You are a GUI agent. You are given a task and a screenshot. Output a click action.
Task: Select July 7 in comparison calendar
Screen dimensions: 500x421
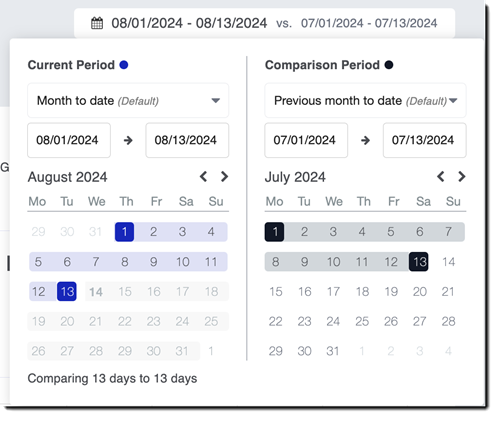coord(448,232)
